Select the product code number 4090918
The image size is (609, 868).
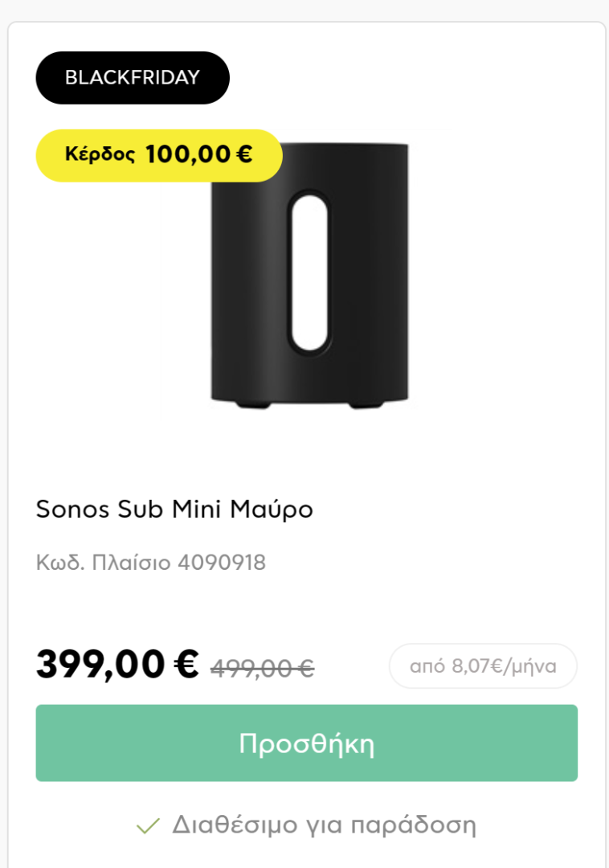pyautogui.click(x=222, y=563)
